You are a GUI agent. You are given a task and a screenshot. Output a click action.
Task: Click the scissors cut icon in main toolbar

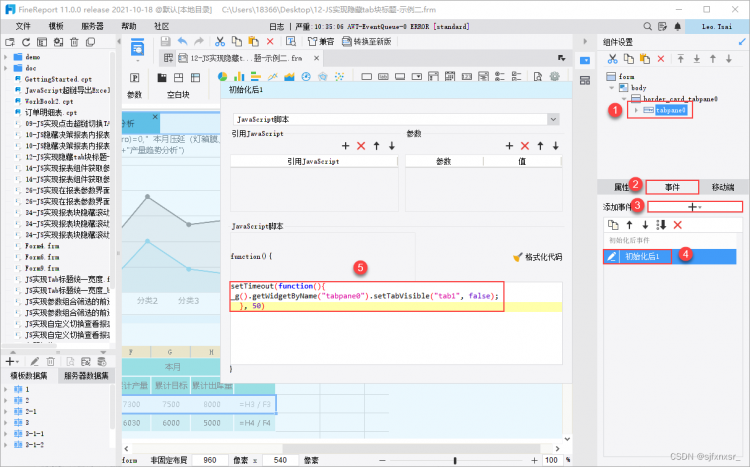pyautogui.click(x=220, y=42)
